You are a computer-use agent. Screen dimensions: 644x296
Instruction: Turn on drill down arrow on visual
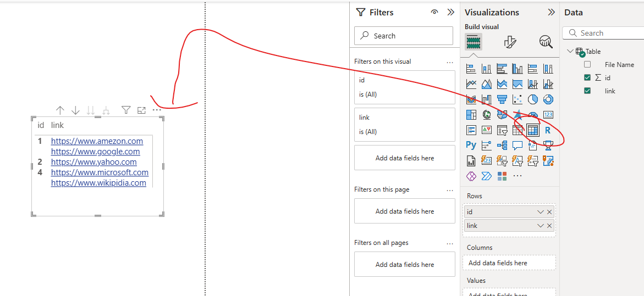(75, 110)
